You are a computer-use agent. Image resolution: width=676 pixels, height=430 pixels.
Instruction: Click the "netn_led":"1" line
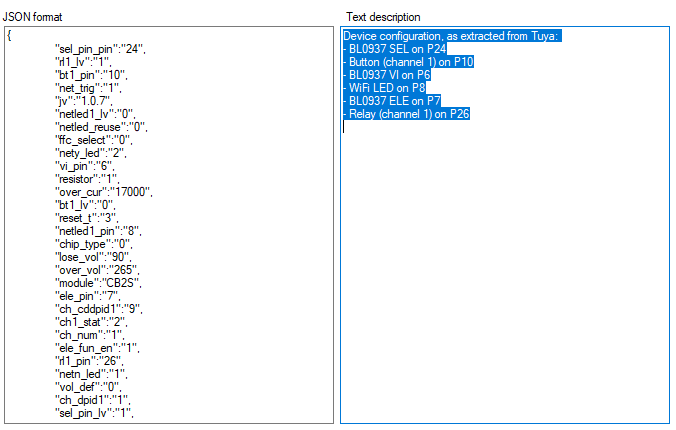[91, 374]
